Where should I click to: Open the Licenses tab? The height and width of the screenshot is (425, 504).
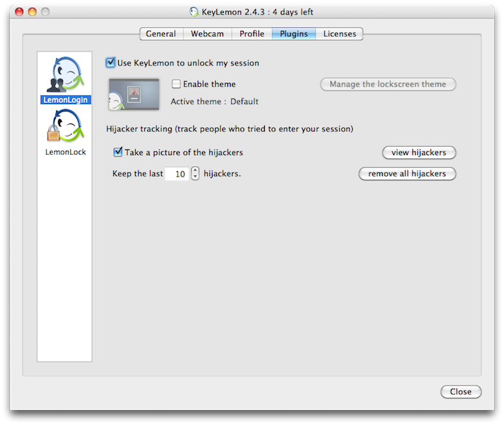point(339,34)
